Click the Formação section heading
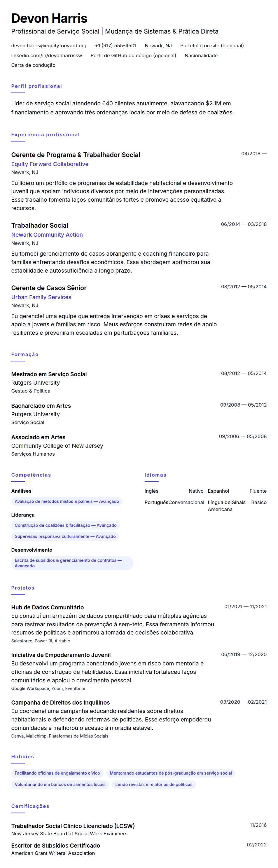 pyautogui.click(x=25, y=354)
